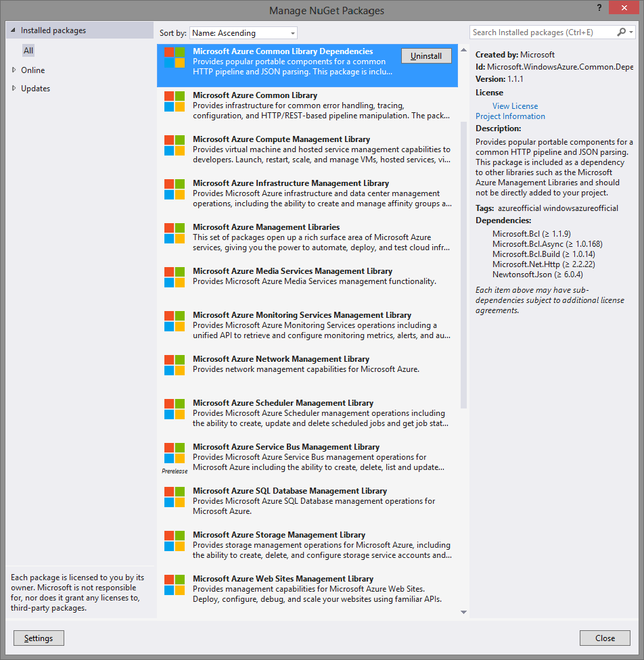Click the package list scroll down arrow
Viewport: 644px width, 660px height.
[464, 613]
